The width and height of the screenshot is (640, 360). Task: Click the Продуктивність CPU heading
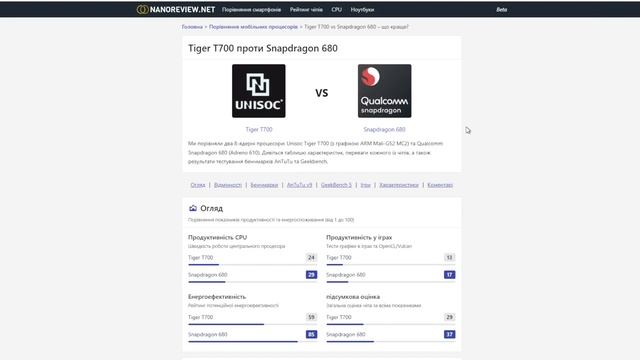pos(217,237)
